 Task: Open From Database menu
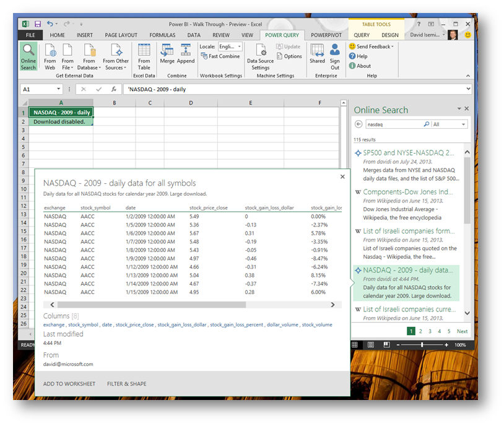(89, 56)
